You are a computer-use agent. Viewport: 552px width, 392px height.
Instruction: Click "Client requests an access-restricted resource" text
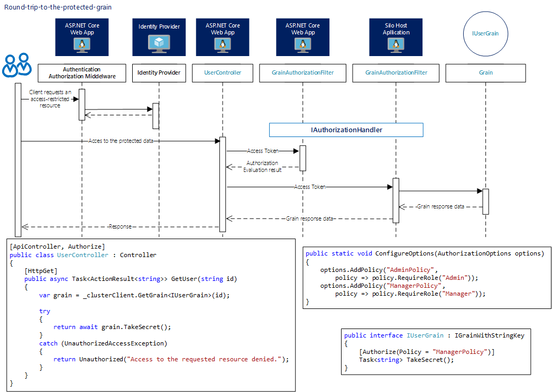tap(47, 99)
